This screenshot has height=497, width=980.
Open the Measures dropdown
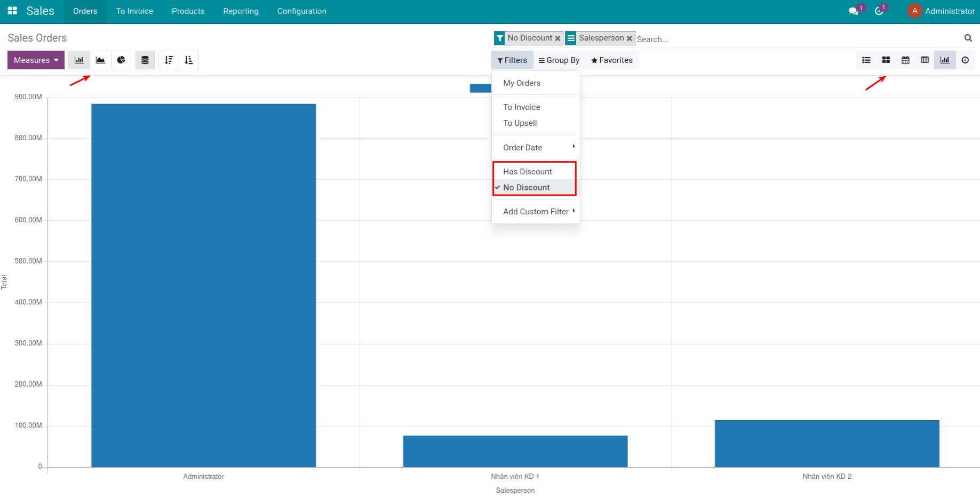36,60
